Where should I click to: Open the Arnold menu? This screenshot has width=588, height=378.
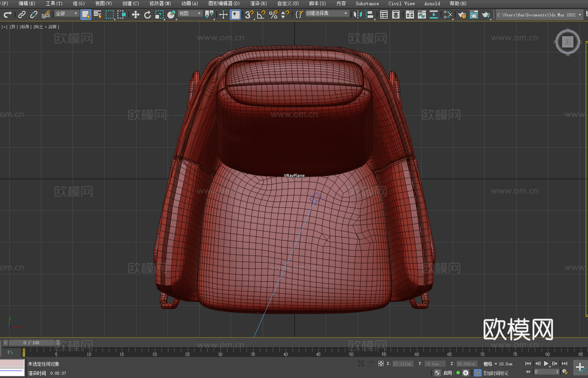click(x=432, y=3)
